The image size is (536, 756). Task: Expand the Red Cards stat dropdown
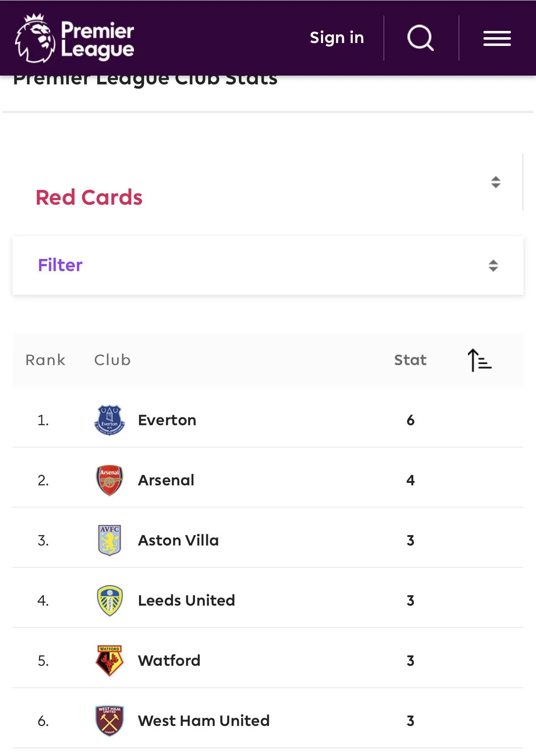(495, 183)
